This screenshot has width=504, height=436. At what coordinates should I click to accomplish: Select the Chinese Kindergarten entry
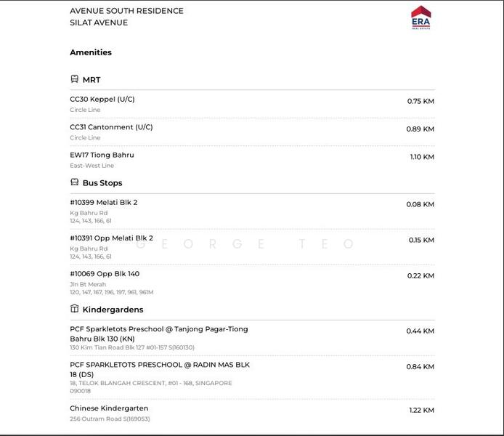pyautogui.click(x=109, y=408)
